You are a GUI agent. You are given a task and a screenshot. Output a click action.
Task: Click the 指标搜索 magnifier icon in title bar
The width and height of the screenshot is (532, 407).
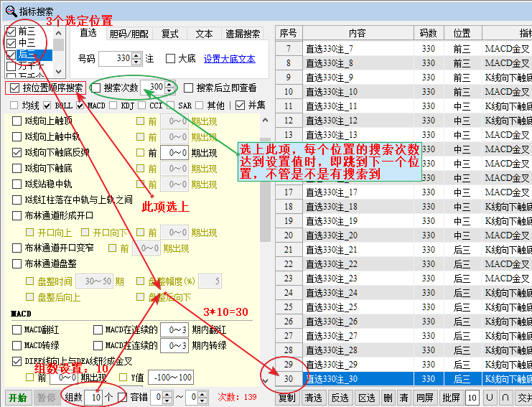click(x=11, y=10)
